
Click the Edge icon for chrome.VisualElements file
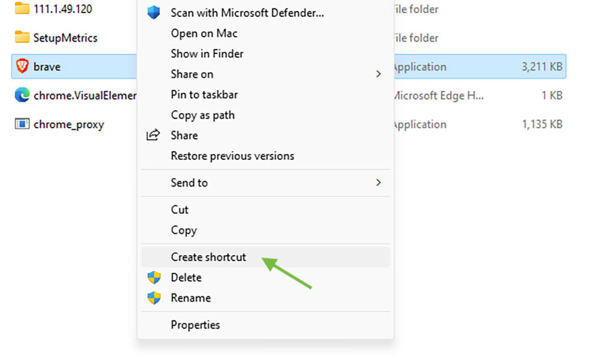tap(22, 95)
